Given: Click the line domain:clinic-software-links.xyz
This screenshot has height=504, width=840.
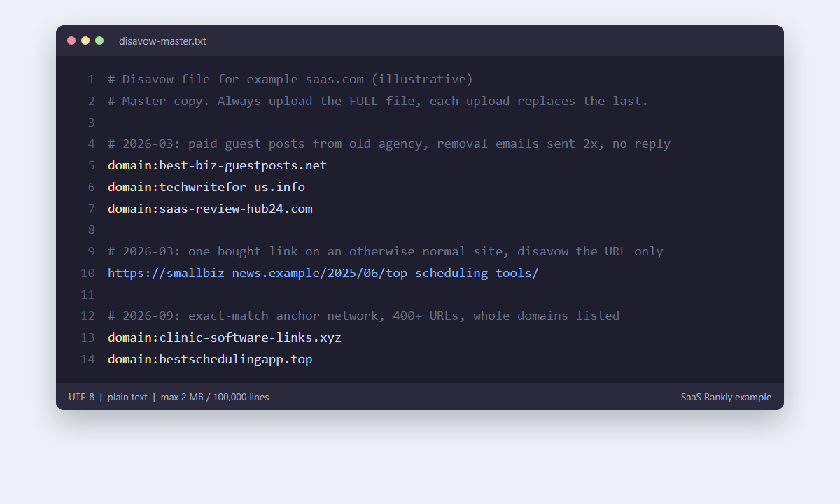Looking at the screenshot, I should pyautogui.click(x=225, y=337).
